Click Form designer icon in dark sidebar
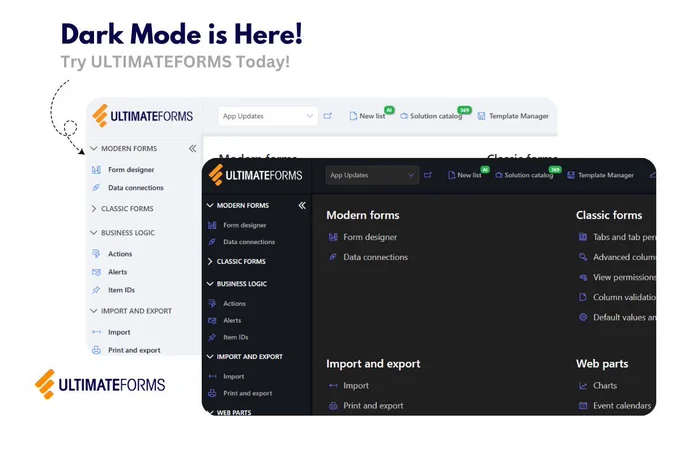Screen dimensions: 680x453 212,225
